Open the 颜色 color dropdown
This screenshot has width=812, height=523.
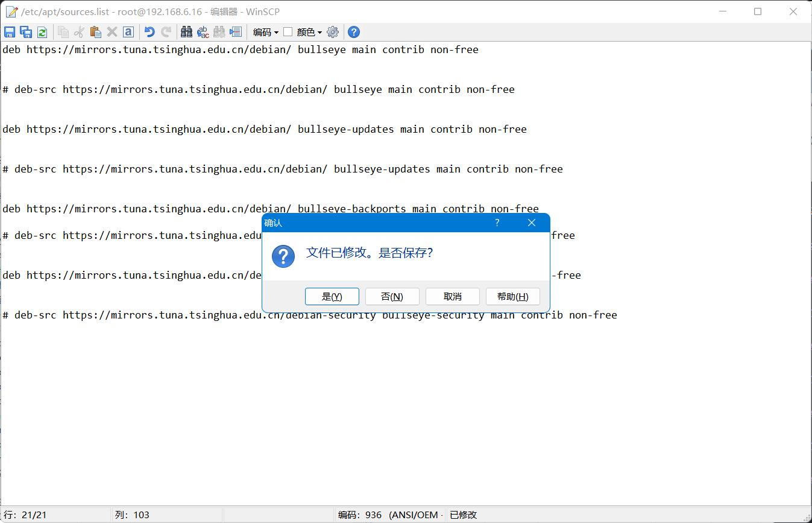(310, 32)
